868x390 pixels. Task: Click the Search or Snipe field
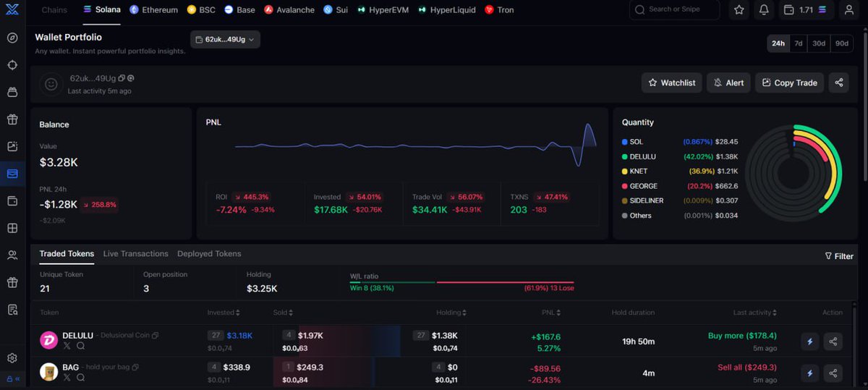click(x=675, y=10)
